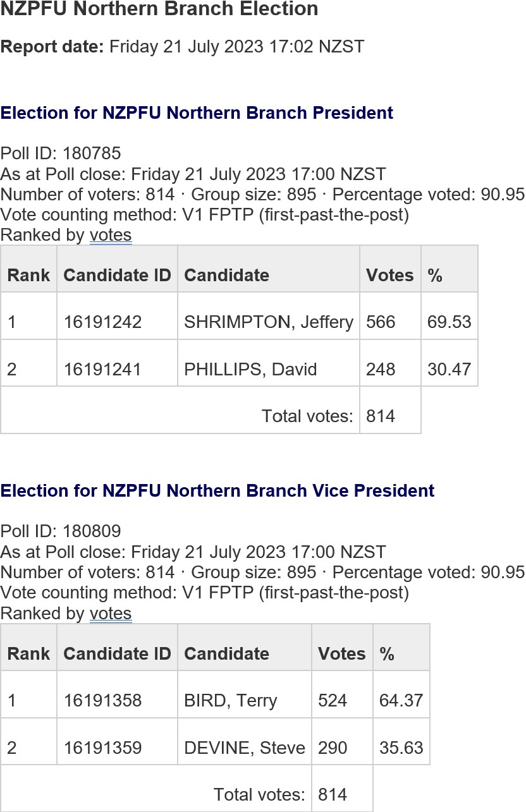Click the 566 votes cell
The width and height of the screenshot is (526, 812).
click(x=390, y=322)
